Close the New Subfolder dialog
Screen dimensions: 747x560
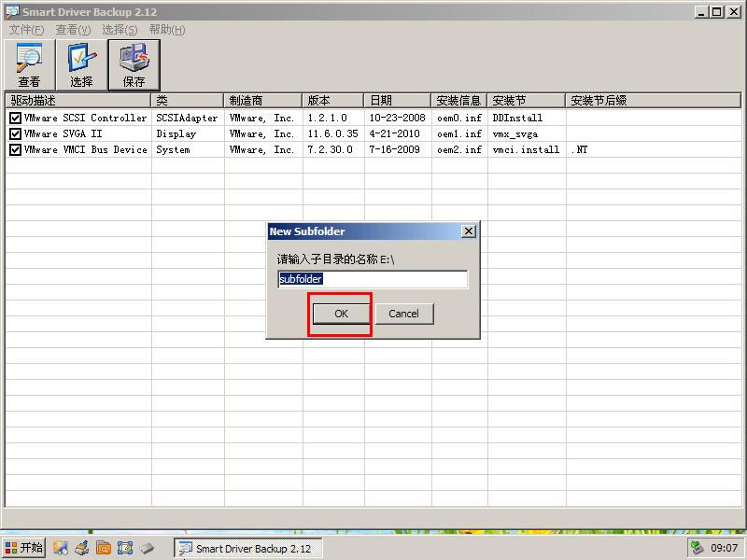[x=469, y=231]
